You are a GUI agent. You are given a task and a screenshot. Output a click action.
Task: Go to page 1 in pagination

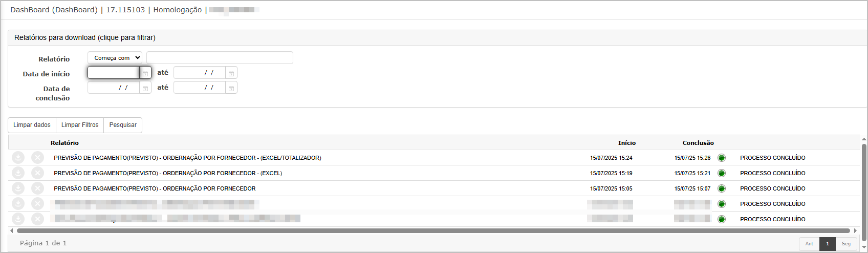pyautogui.click(x=828, y=244)
